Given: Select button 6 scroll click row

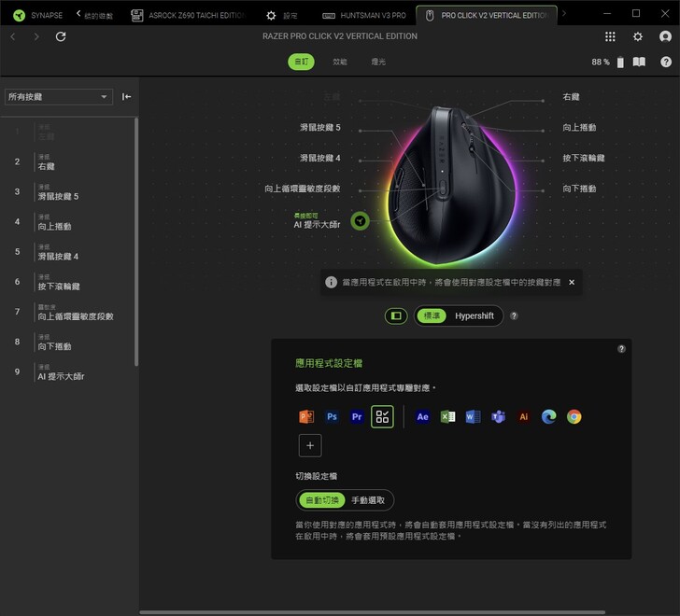Looking at the screenshot, I should [69, 282].
